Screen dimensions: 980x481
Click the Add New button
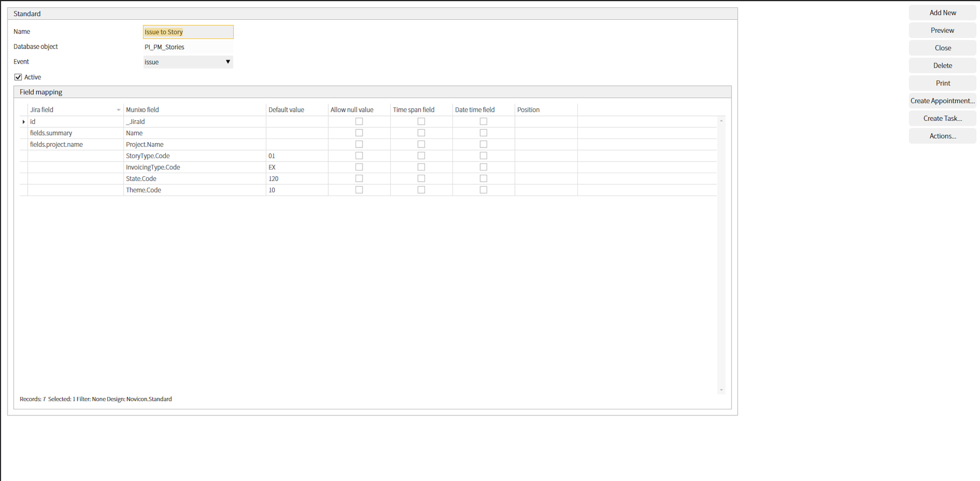pos(942,13)
